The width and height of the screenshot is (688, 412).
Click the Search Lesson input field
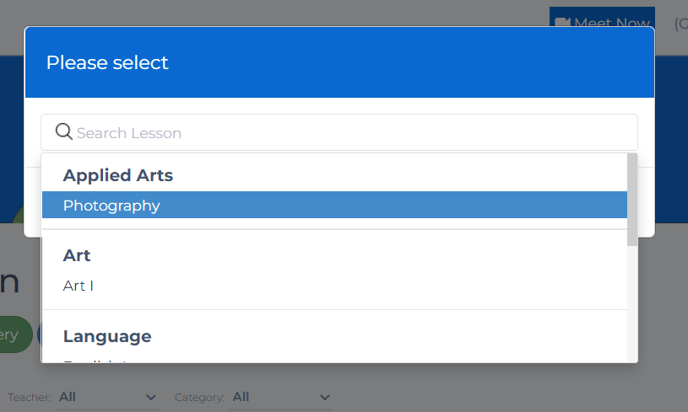point(350,132)
